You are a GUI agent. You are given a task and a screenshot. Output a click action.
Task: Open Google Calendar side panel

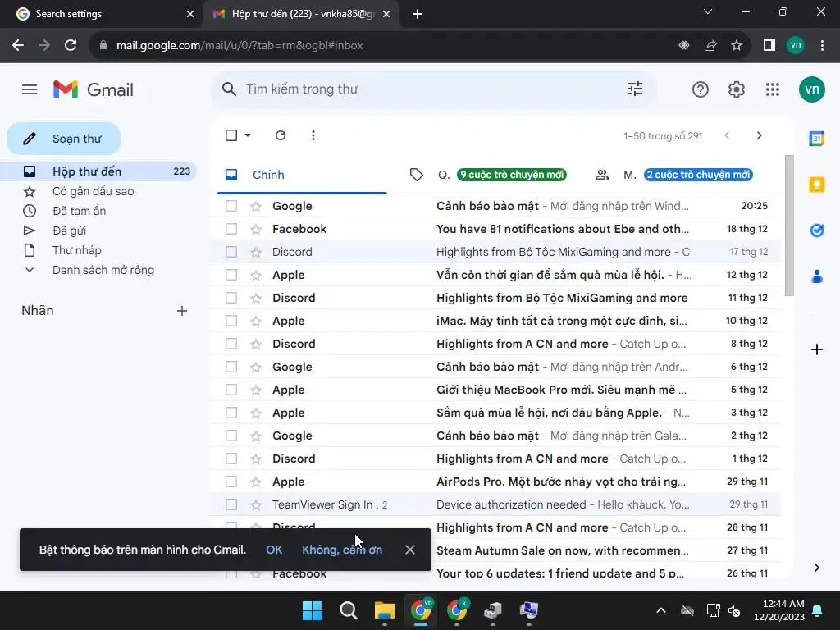[x=817, y=138]
